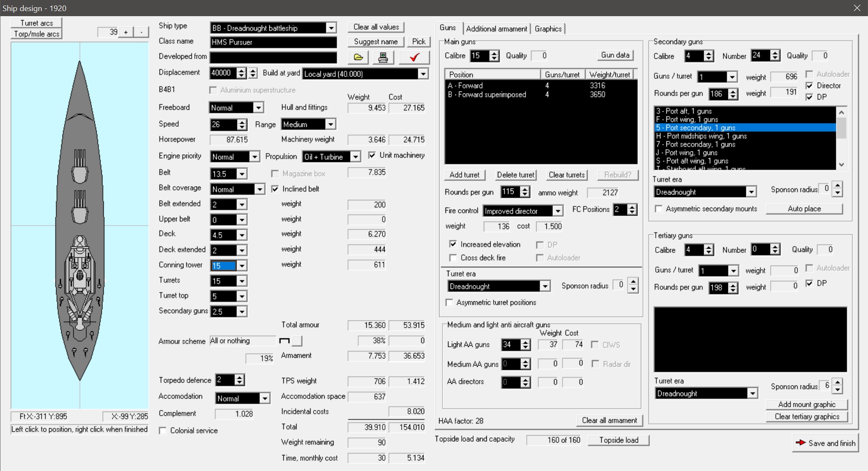Open a saved design with the folder icon
This screenshot has height=471, width=868.
358,57
